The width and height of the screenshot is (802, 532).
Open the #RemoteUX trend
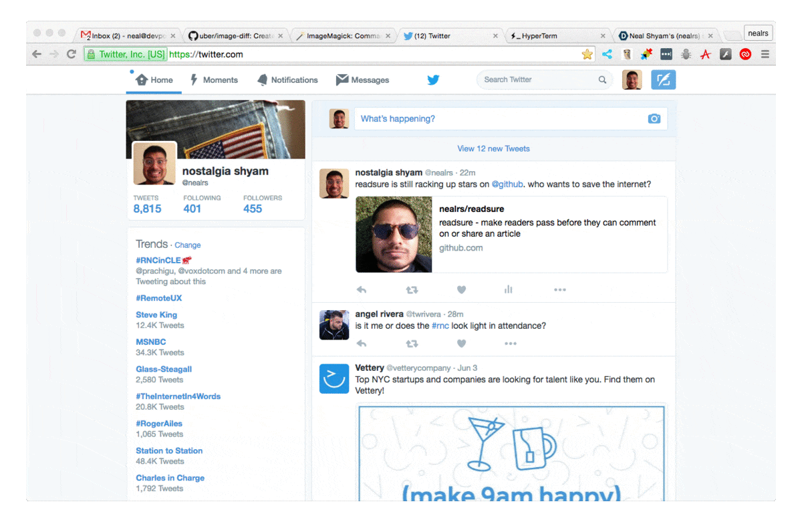tap(159, 298)
